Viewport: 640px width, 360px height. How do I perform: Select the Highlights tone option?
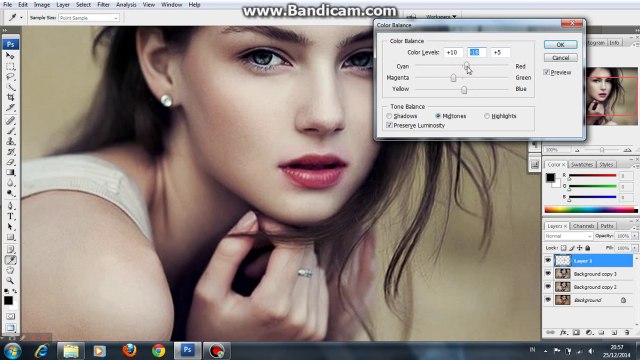487,116
